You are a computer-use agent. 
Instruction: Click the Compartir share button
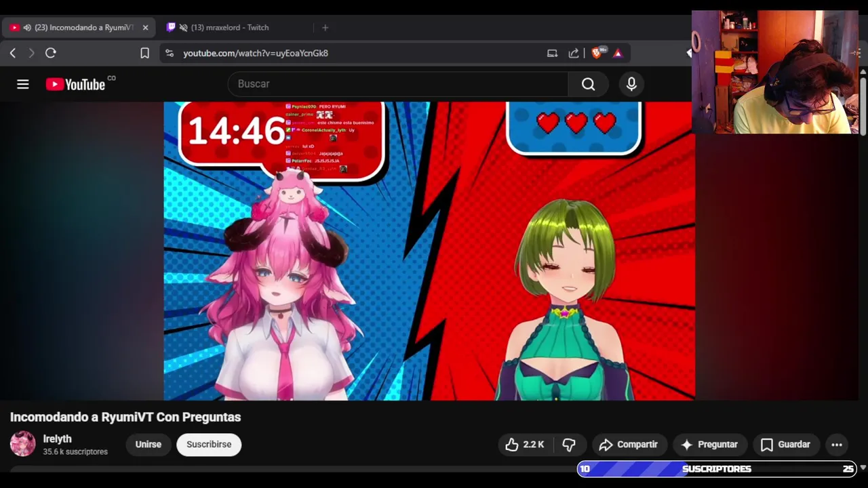point(629,445)
